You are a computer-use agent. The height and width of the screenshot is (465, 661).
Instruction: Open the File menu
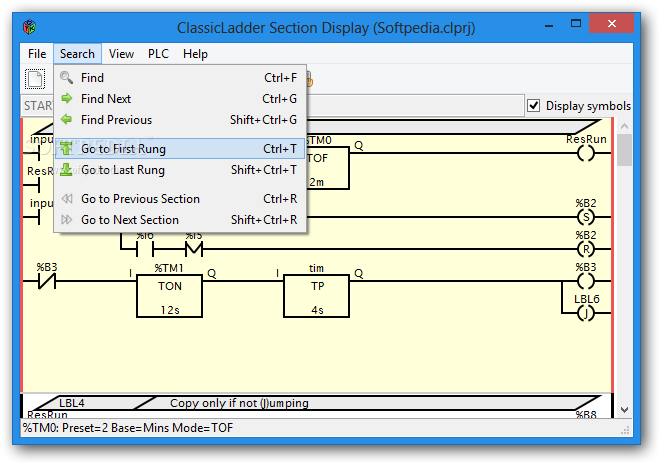[37, 54]
